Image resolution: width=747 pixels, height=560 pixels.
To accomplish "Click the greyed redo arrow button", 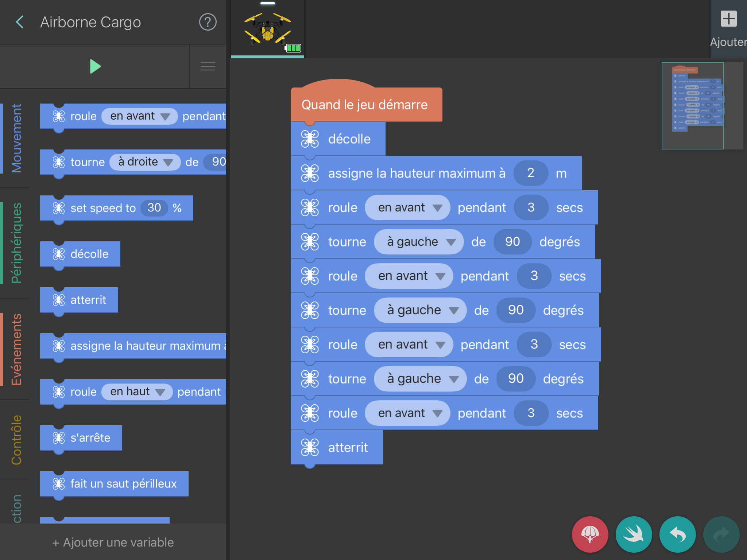I will [x=721, y=534].
